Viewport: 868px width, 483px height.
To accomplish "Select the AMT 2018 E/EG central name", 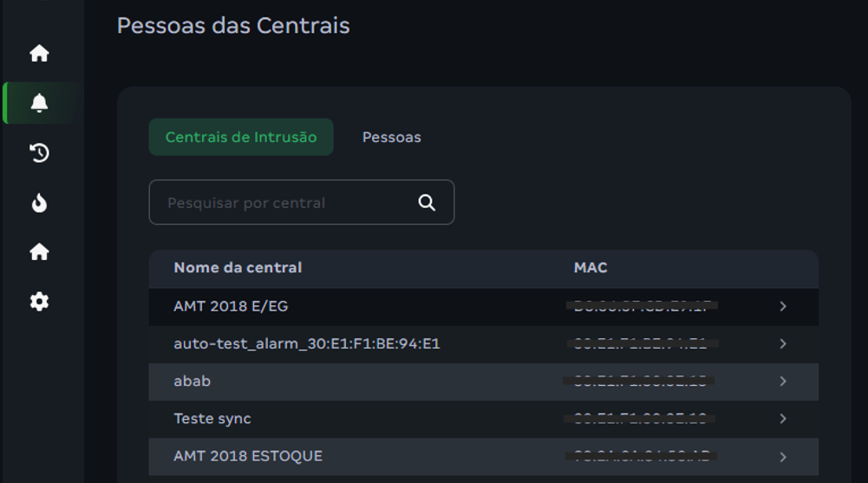I will 231,306.
